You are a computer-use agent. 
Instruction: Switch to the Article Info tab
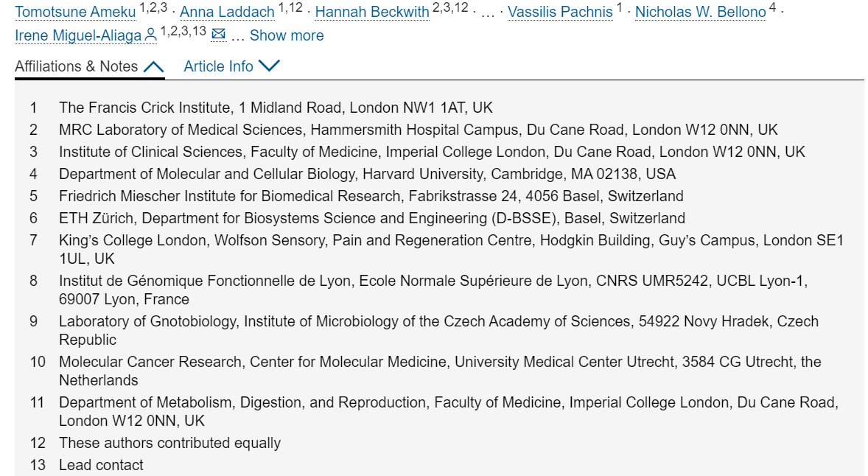pyautogui.click(x=232, y=66)
